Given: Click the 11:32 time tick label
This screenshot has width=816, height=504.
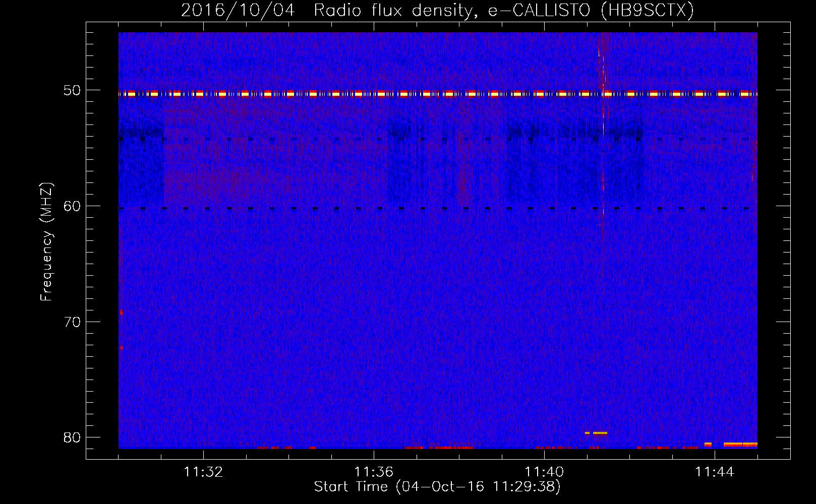Looking at the screenshot, I should pyautogui.click(x=203, y=472).
